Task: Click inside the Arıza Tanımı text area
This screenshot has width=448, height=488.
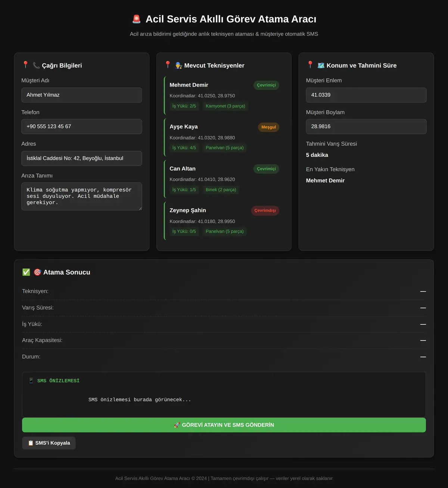Action: pos(82,196)
